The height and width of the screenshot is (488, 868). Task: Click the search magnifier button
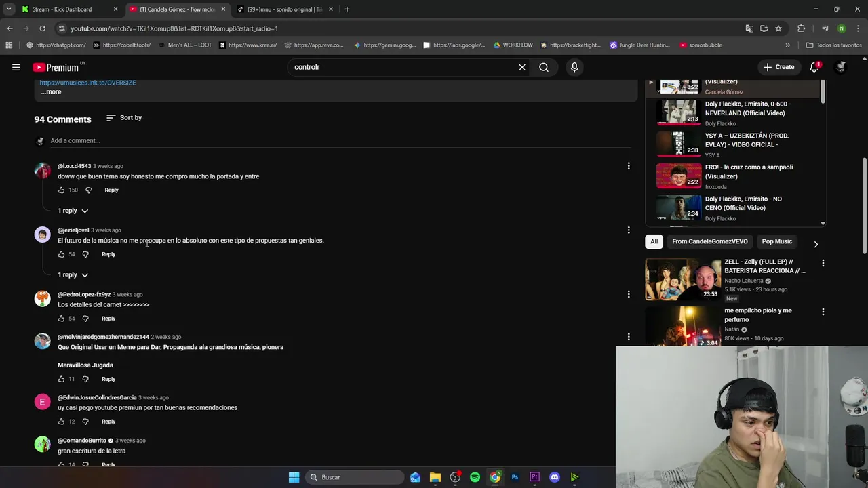[x=544, y=67]
